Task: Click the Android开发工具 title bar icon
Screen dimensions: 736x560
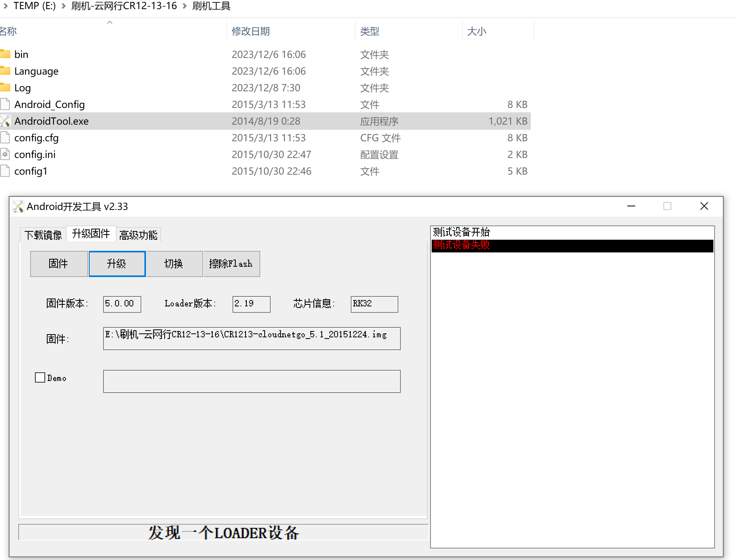Action: 18,206
